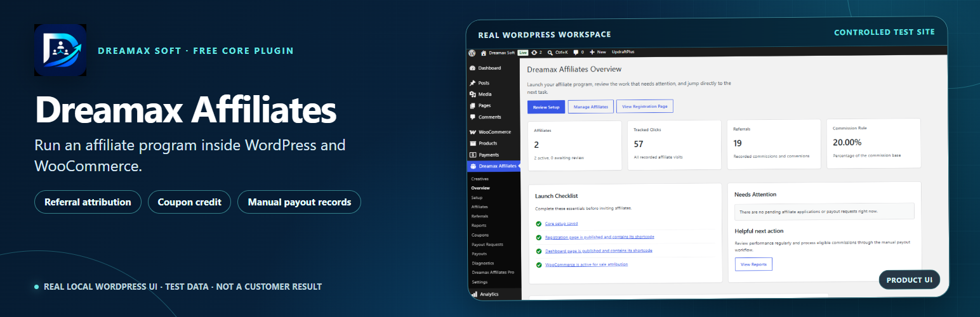Click the green check beside Registration page item

click(x=538, y=237)
